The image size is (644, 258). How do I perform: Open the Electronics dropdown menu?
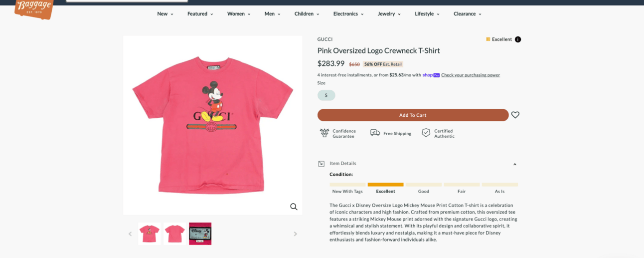click(348, 14)
